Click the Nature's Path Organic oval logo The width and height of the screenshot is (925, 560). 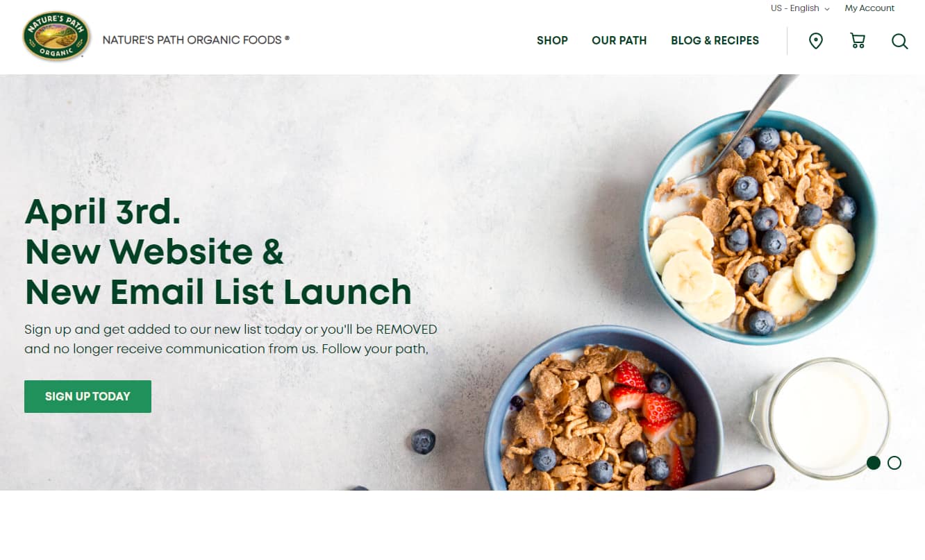pyautogui.click(x=56, y=36)
